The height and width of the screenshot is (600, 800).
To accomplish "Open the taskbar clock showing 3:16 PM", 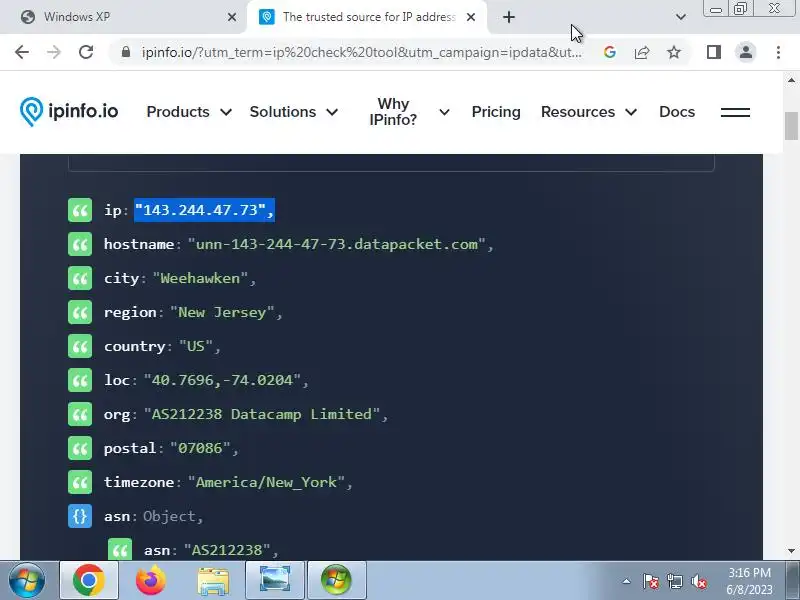I will tap(749, 581).
